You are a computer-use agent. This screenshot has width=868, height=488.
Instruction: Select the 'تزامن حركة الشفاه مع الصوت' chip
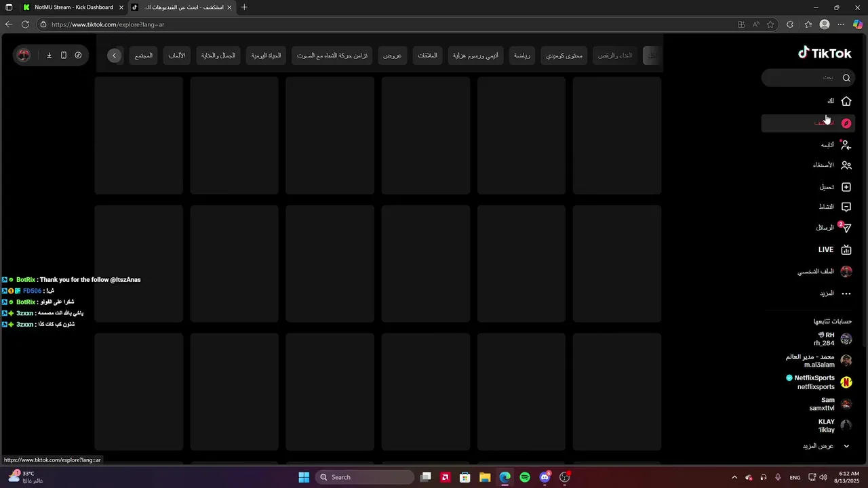tap(332, 56)
